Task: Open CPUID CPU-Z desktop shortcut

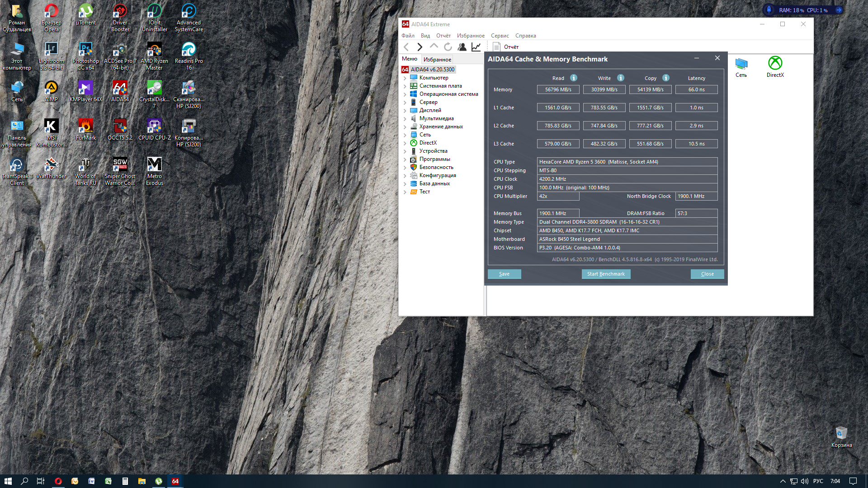Action: click(154, 129)
